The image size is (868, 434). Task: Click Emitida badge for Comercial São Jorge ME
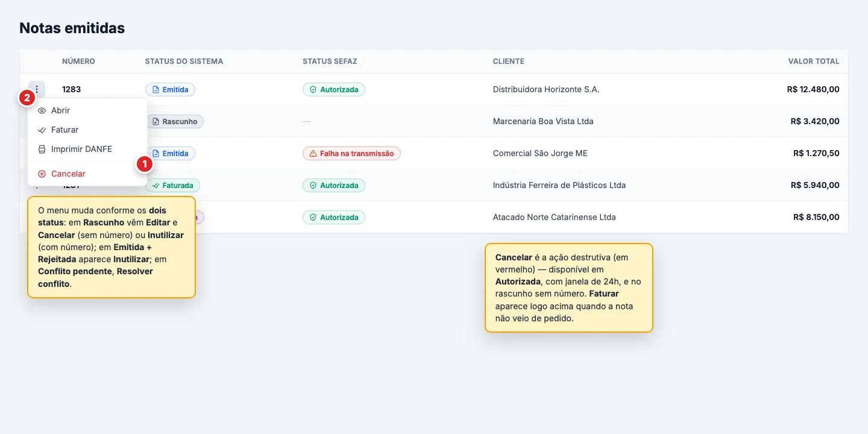pos(171,154)
